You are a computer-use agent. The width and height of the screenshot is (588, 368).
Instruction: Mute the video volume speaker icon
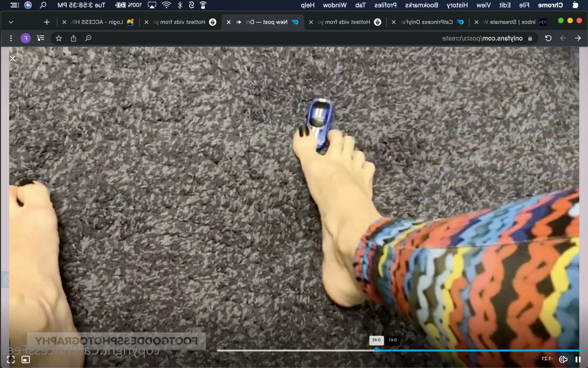(x=563, y=359)
